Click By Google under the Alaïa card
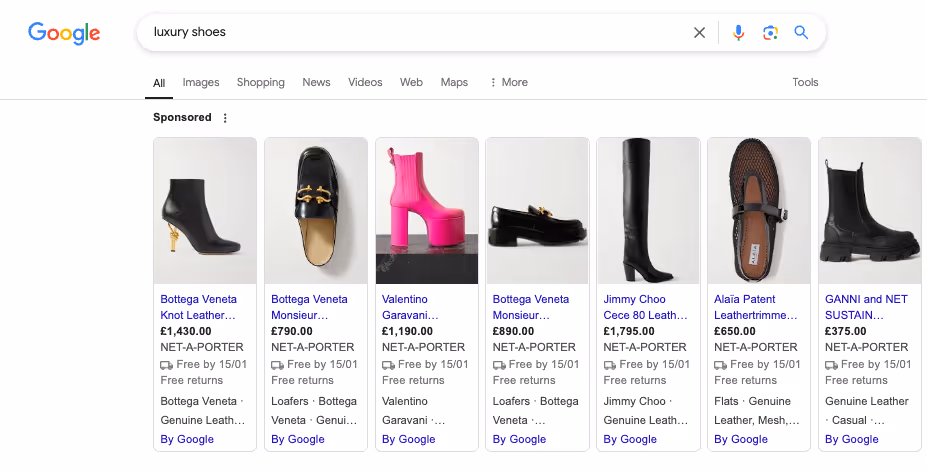Screen dimensions: 927x471 pos(741,439)
